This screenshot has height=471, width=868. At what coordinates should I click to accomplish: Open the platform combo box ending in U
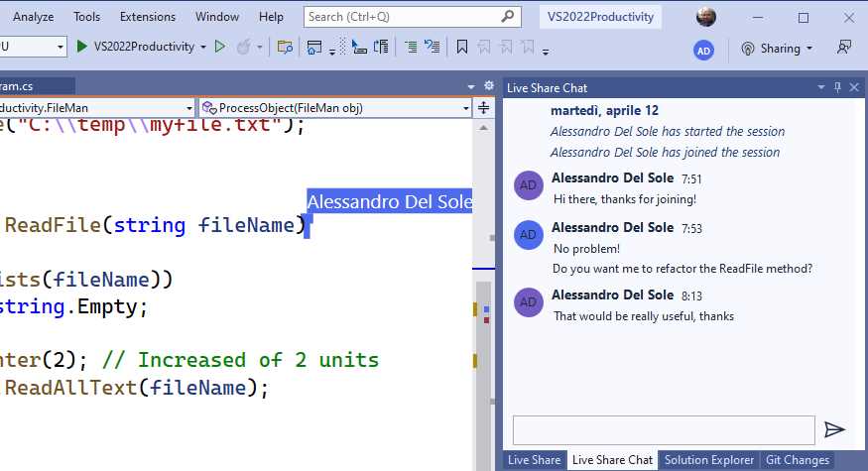pos(33,47)
